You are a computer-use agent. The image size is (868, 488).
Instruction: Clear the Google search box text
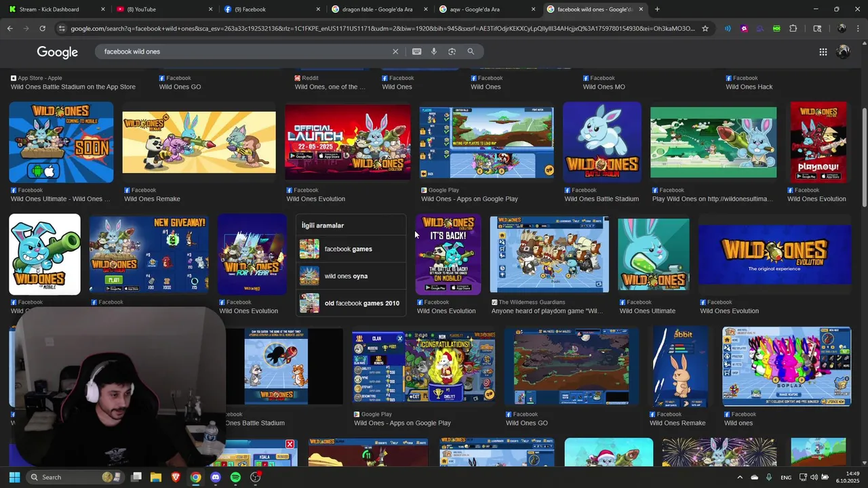tap(395, 52)
